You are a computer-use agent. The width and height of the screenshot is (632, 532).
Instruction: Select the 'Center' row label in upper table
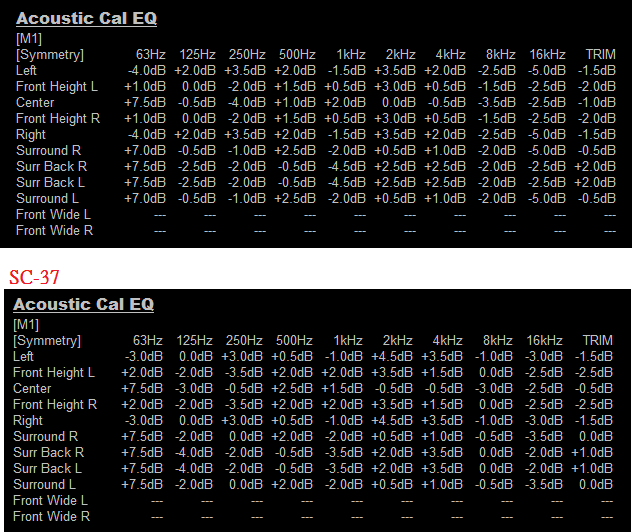pyautogui.click(x=35, y=103)
